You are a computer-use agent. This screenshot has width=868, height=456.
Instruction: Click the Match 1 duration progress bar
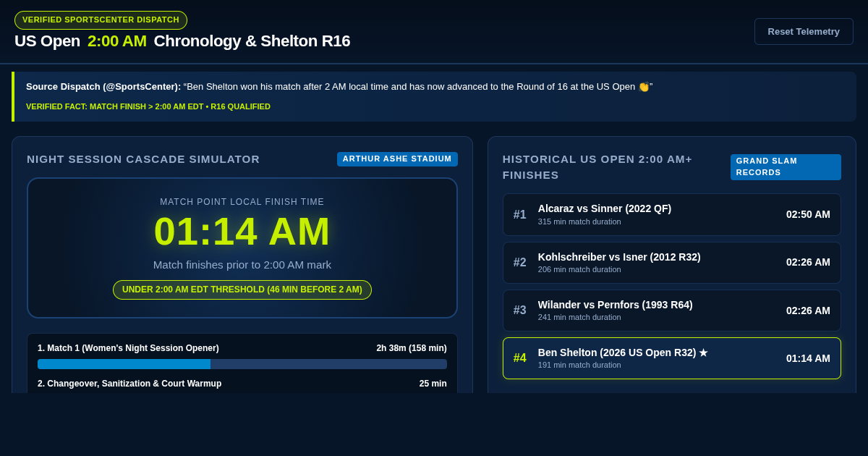click(242, 364)
